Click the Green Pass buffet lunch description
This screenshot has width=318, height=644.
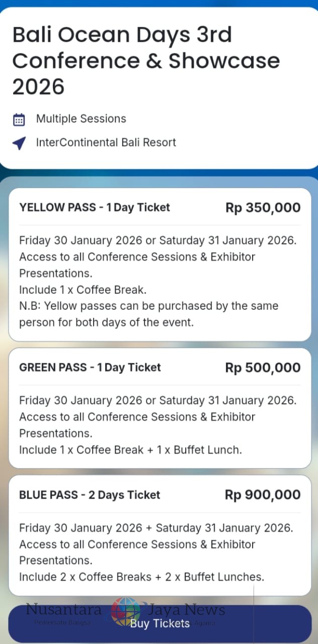coord(130,450)
